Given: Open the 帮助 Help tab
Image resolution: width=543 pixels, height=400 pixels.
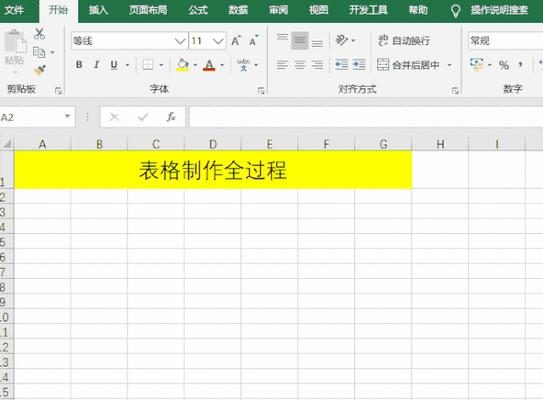Looking at the screenshot, I should point(418,10).
